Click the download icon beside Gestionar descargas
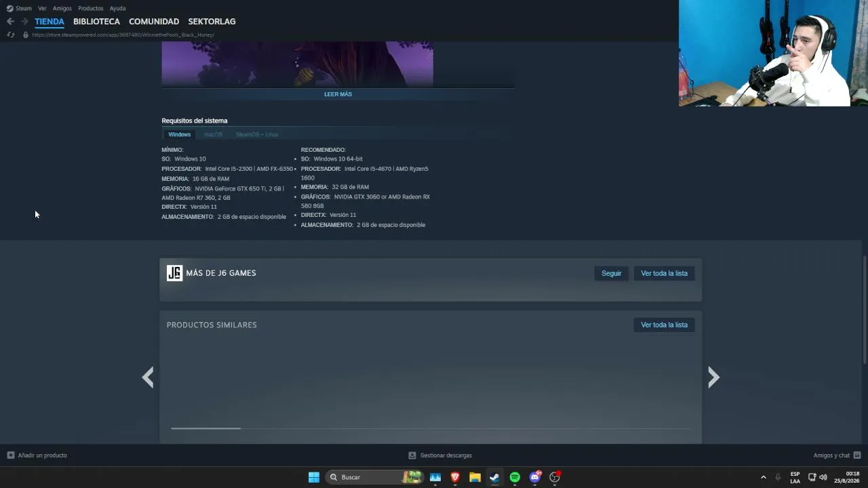 [x=412, y=455]
